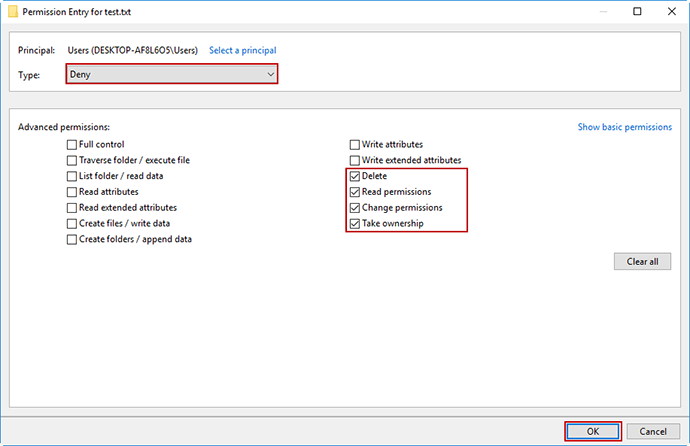
Task: Maximize the Permission Entry window
Action: (x=637, y=11)
